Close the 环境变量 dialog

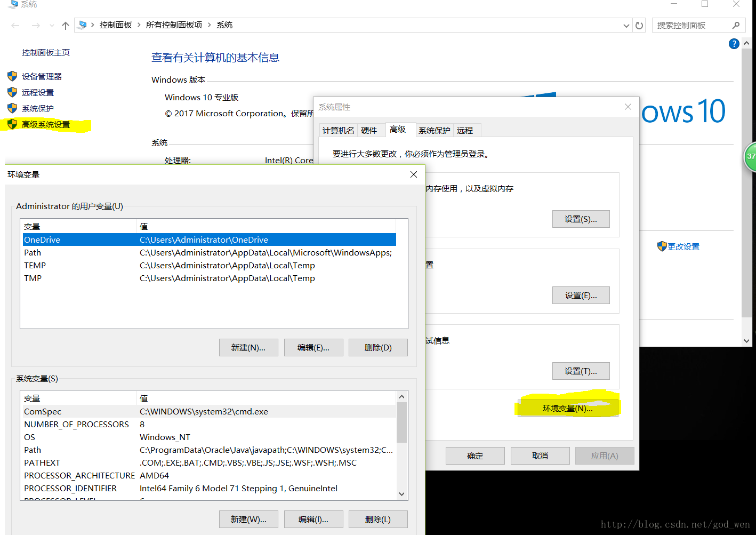click(414, 174)
